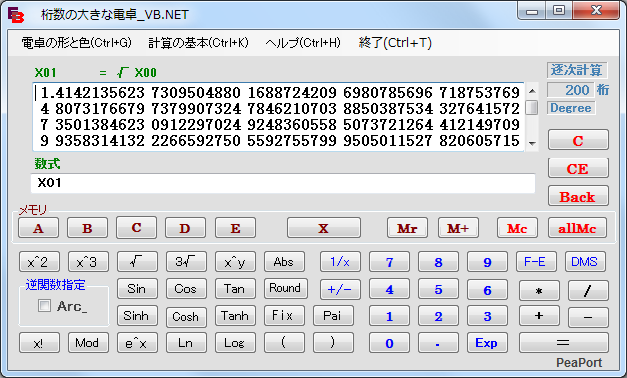
Task: Click the divide / button
Action: click(x=588, y=290)
